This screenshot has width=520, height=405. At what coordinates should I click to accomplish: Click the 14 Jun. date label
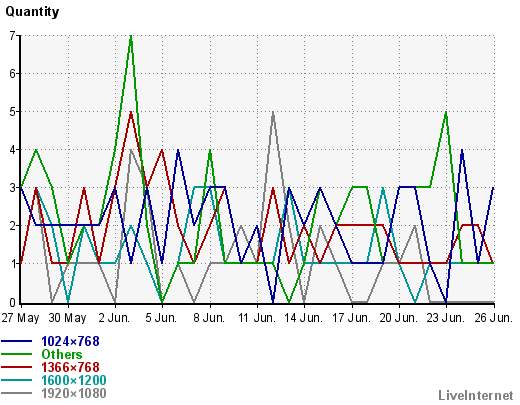tap(304, 318)
